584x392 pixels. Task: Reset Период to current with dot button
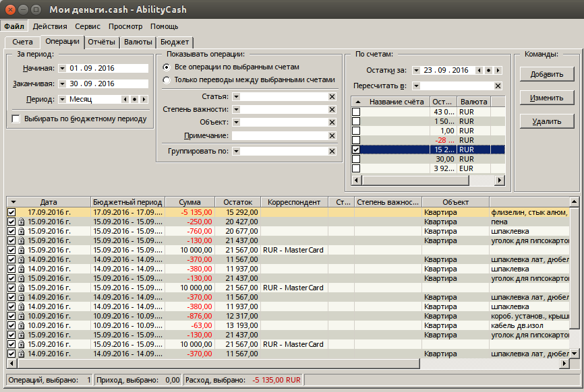[x=134, y=100]
